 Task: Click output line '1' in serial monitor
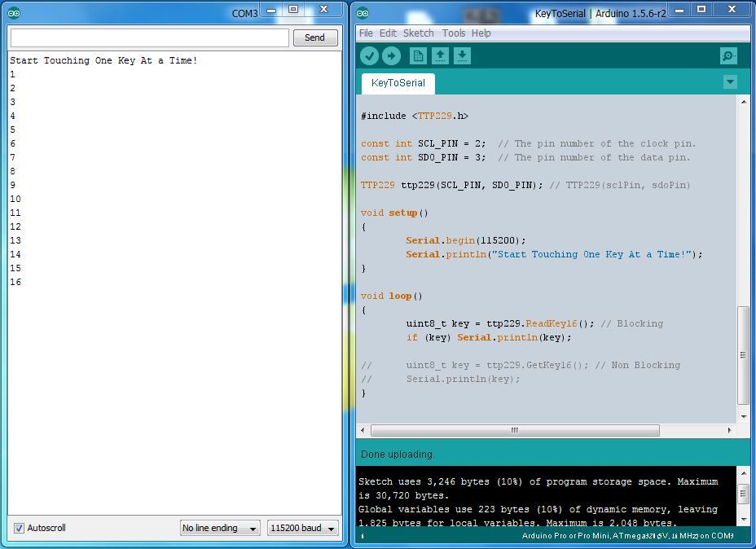click(12, 75)
